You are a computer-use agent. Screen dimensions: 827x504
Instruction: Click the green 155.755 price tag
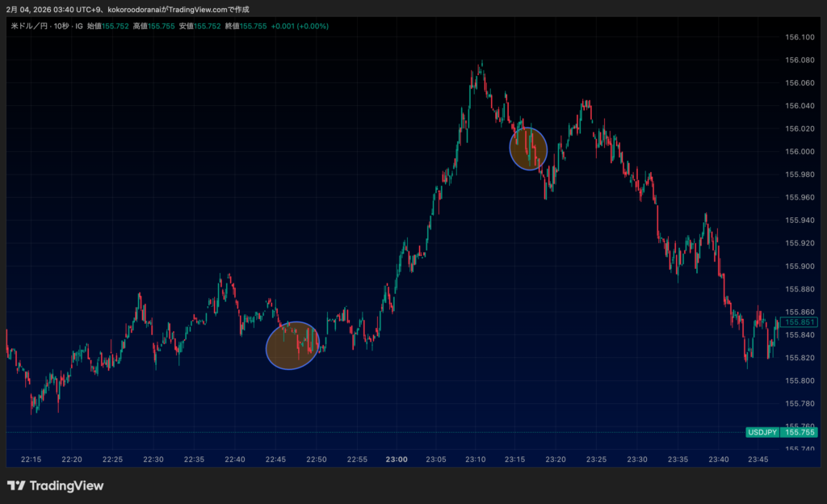click(800, 433)
